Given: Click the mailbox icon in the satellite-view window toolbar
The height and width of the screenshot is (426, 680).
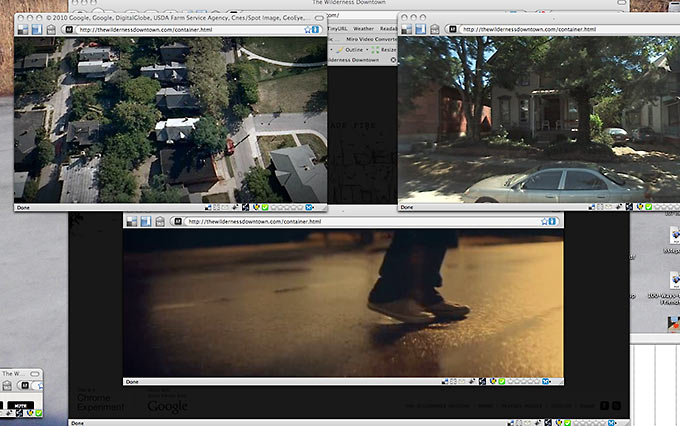Looking at the screenshot, I should 51,29.
